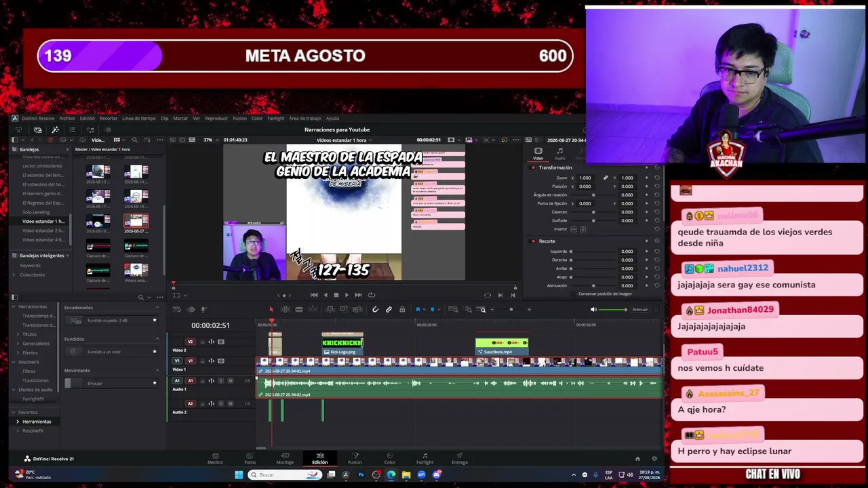
Task: Toggle the Snapping magnet icon
Action: 375,310
